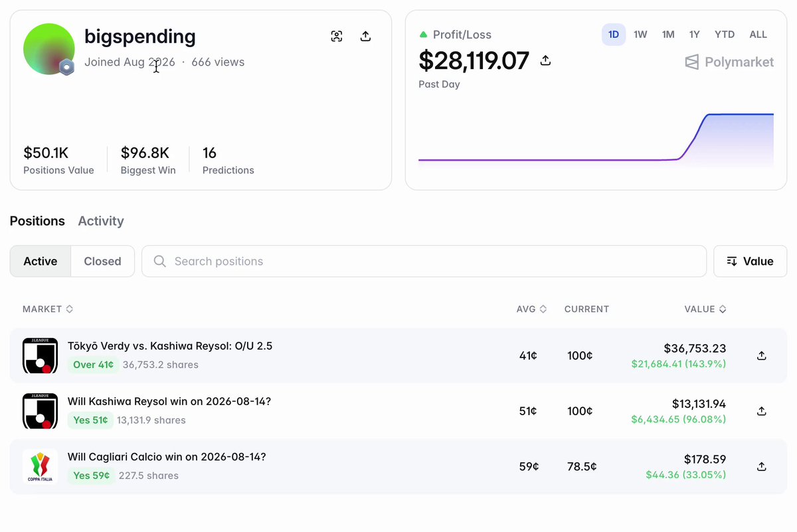The height and width of the screenshot is (532, 797).
Task: Click the Over 41¢ outcome badge
Action: point(94,365)
